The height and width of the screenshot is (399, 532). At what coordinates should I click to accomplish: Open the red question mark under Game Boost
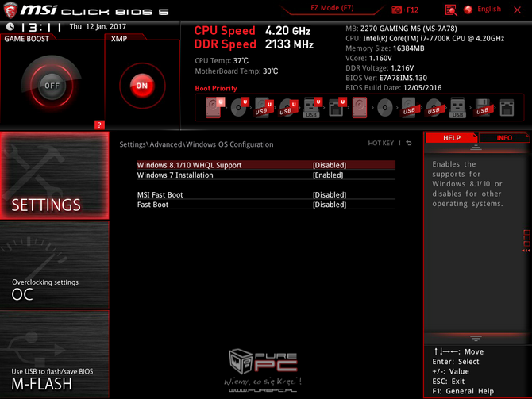point(99,125)
